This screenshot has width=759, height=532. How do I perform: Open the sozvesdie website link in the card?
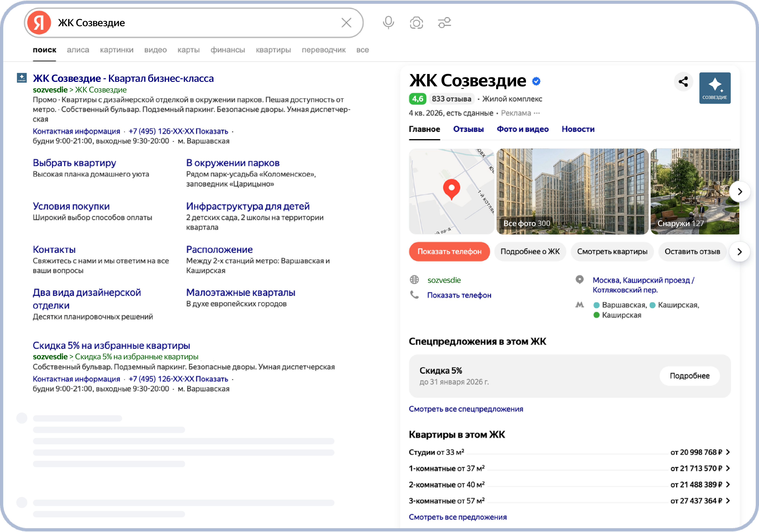444,280
